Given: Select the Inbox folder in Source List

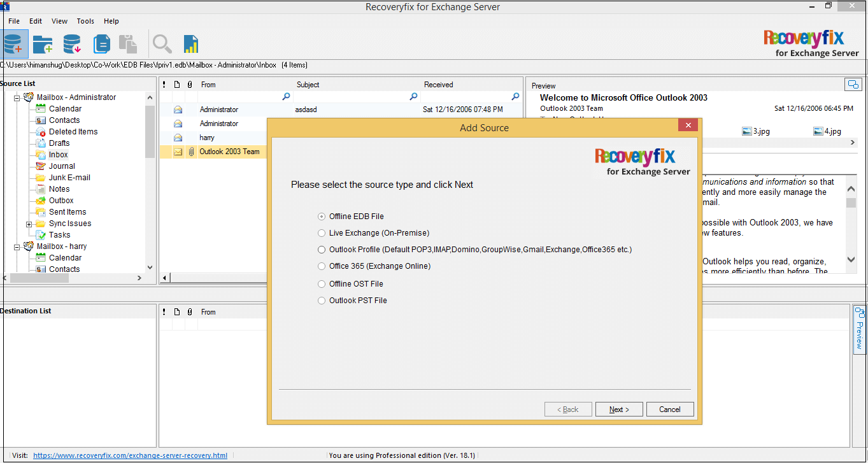Looking at the screenshot, I should click(59, 155).
